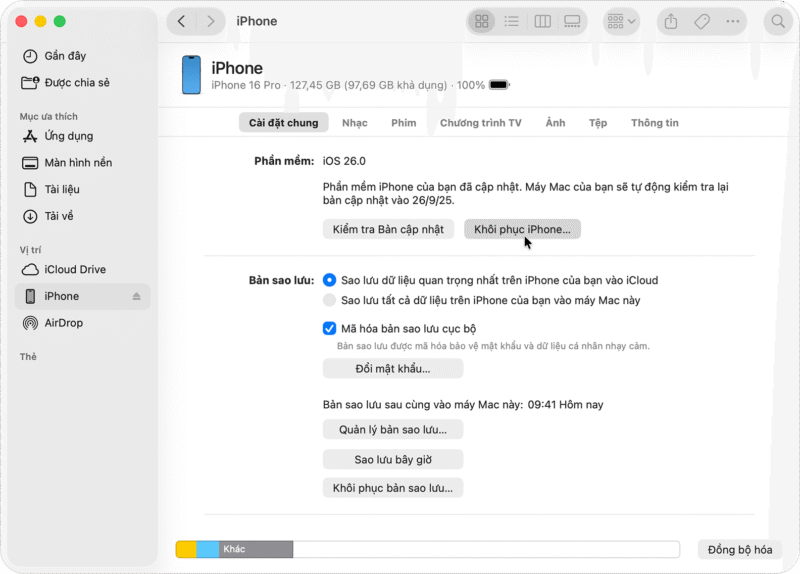The height and width of the screenshot is (574, 800).
Task: Click Thẻ section header in sidebar
Action: (x=28, y=357)
